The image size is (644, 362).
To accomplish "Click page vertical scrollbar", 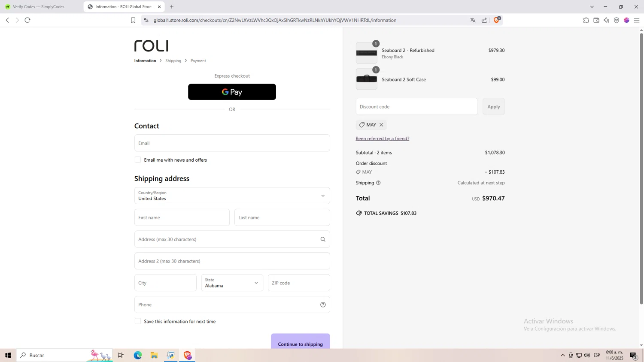I will coord(641,169).
